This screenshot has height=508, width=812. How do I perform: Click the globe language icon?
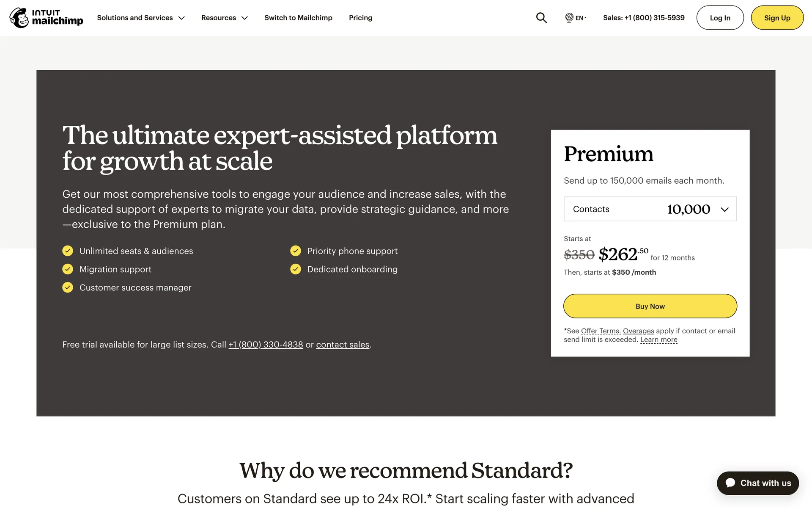[569, 18]
